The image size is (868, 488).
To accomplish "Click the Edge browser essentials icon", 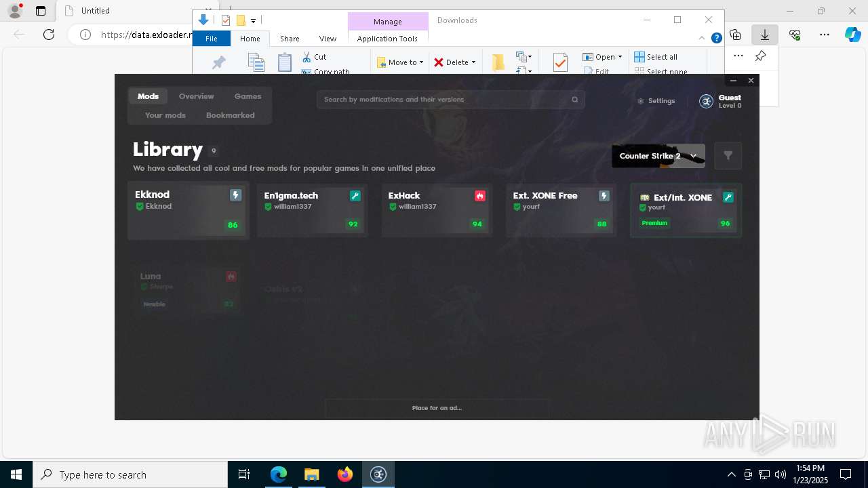I will (x=795, y=35).
